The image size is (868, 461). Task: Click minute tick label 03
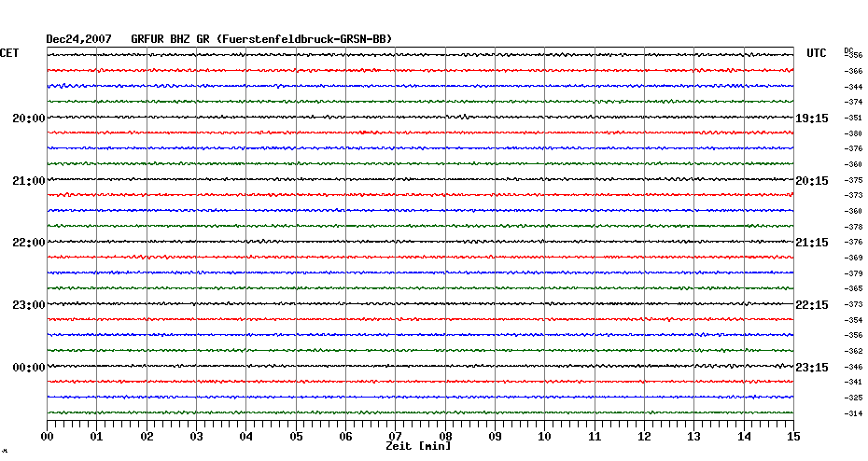197,436
